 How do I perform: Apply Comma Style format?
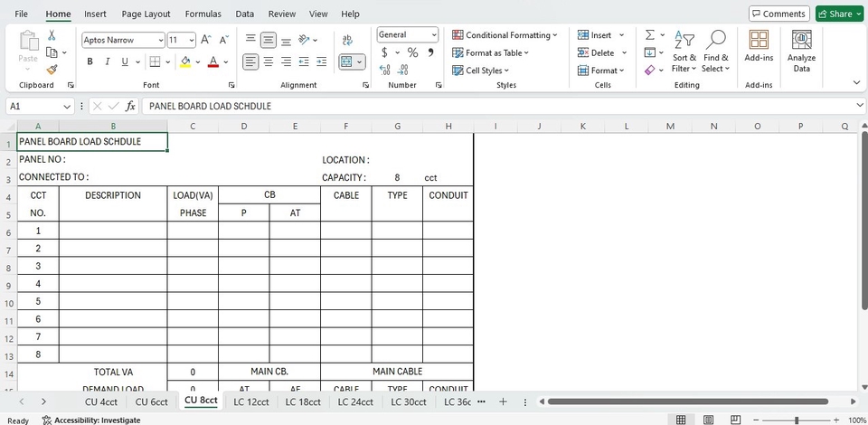(430, 52)
